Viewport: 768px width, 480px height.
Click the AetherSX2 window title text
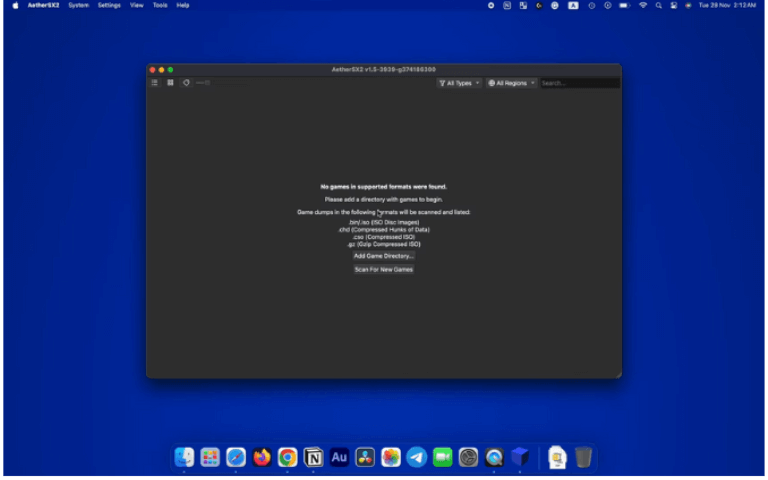(384, 70)
